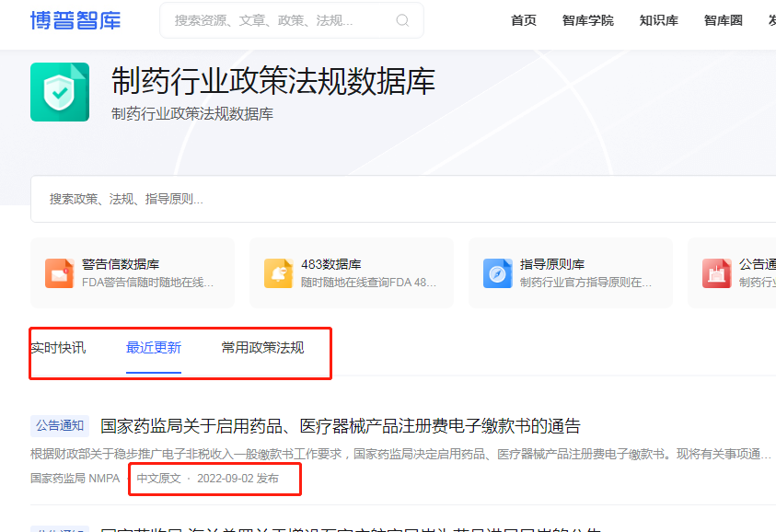Open article 国家药监局关于启用药品、医疗器械产品注册费电子缴款书的通告
Image resolution: width=776 pixels, height=532 pixels.
341,426
